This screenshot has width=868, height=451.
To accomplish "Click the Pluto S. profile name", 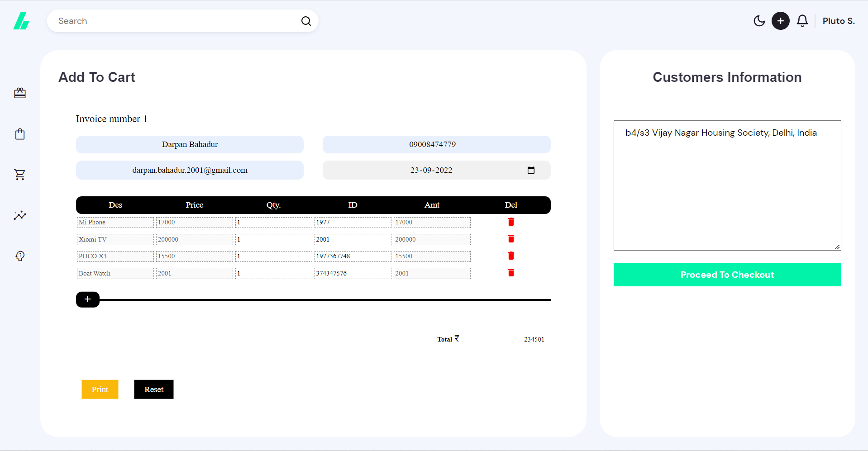I will point(838,21).
